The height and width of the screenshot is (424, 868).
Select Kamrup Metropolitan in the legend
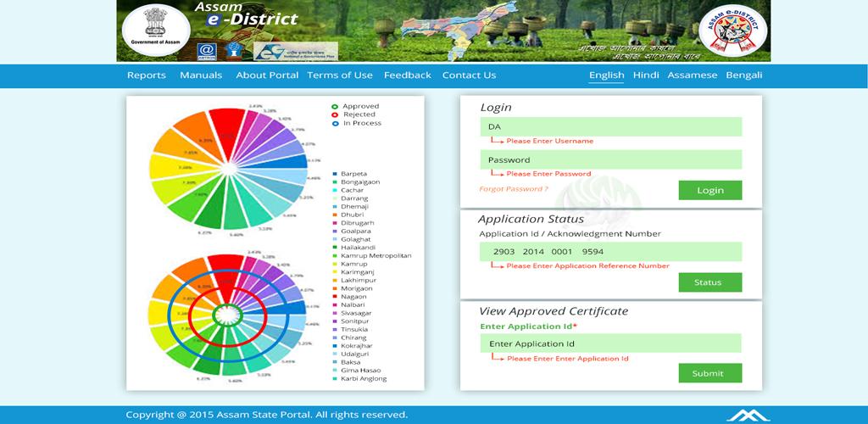(x=376, y=256)
